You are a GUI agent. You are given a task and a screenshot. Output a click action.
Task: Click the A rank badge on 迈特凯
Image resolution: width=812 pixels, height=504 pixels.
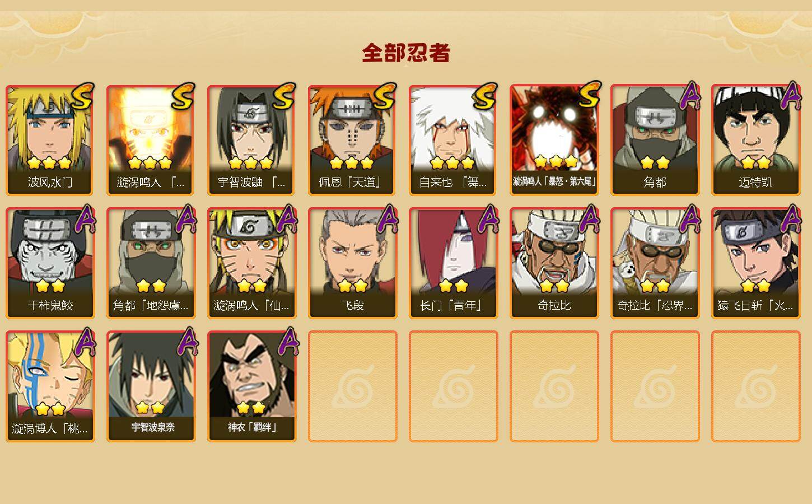(791, 96)
